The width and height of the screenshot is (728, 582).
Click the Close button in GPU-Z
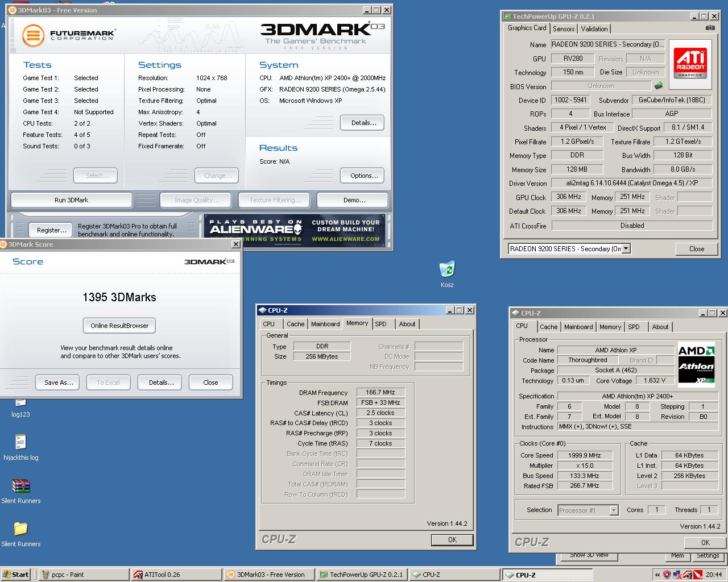pos(697,249)
